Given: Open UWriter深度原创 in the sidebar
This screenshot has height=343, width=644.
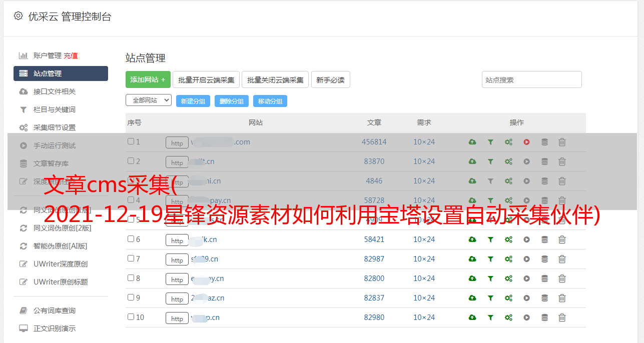Looking at the screenshot, I should tap(61, 264).
